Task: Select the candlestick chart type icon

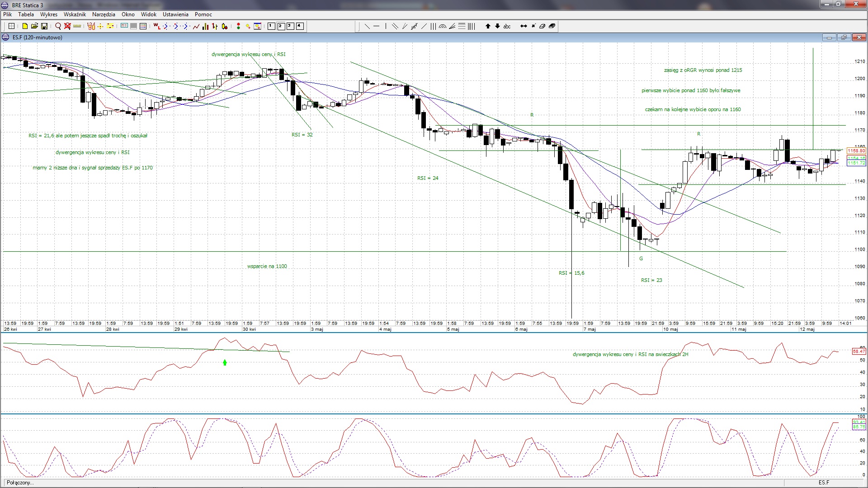Action: [x=225, y=26]
